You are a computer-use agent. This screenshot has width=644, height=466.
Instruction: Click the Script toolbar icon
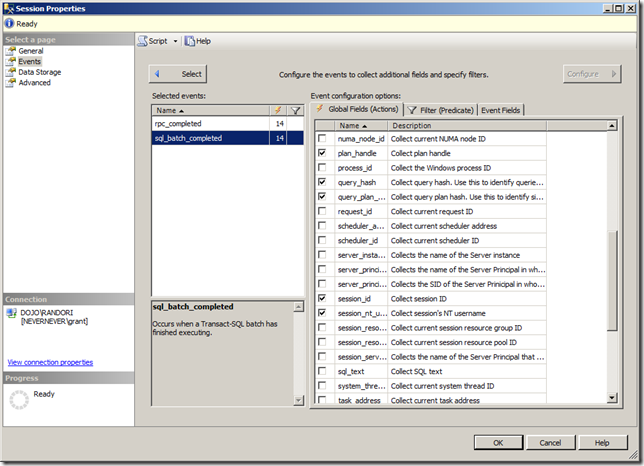(143, 41)
